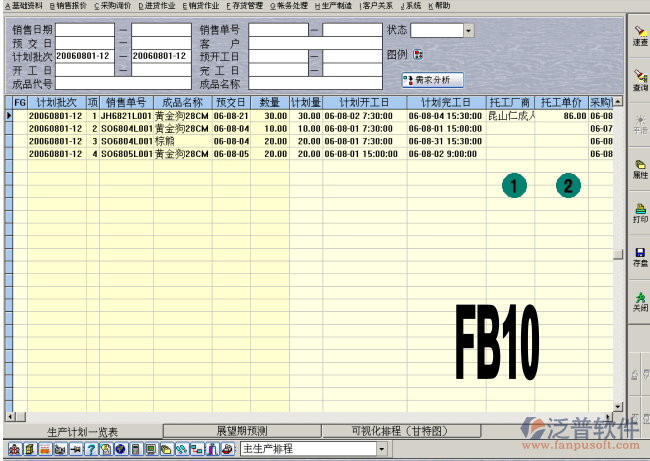Click the 打印 print icon
Screen dimensions: 650x461
640,209
